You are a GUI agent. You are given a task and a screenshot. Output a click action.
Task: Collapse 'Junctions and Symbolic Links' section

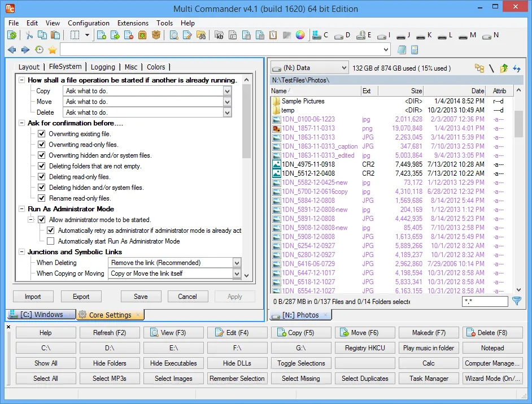click(21, 252)
